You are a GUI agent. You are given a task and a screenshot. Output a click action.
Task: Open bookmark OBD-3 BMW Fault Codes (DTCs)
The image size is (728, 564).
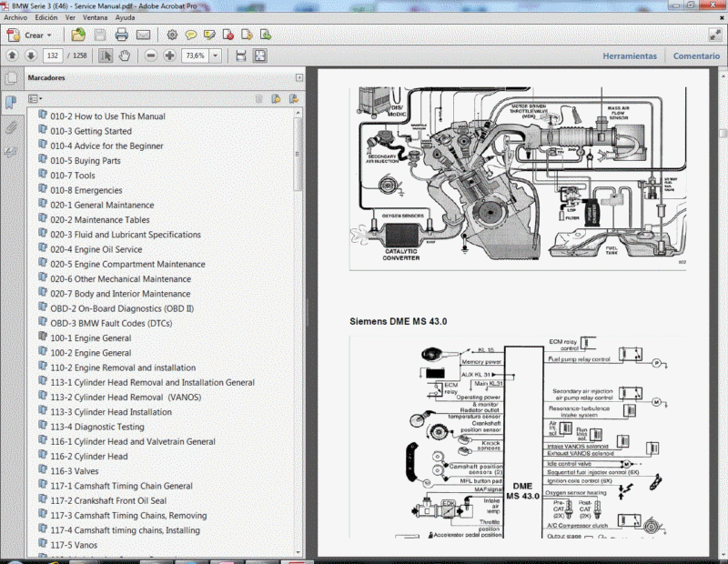coord(111,323)
